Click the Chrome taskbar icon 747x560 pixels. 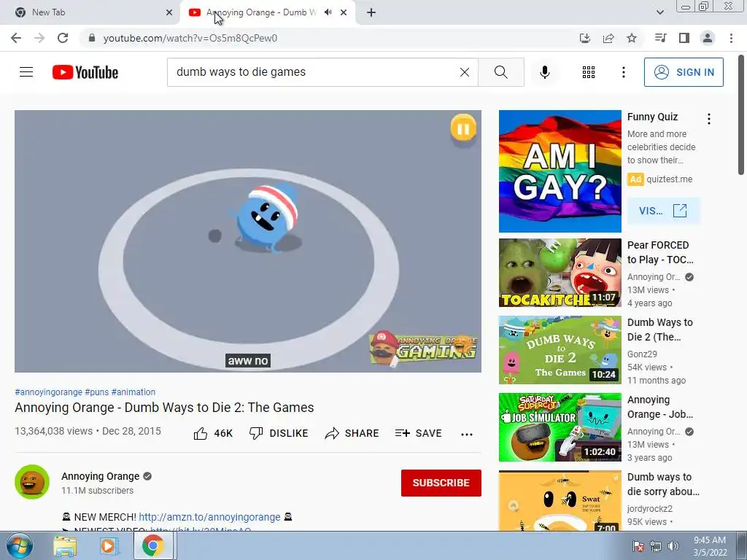pos(152,546)
